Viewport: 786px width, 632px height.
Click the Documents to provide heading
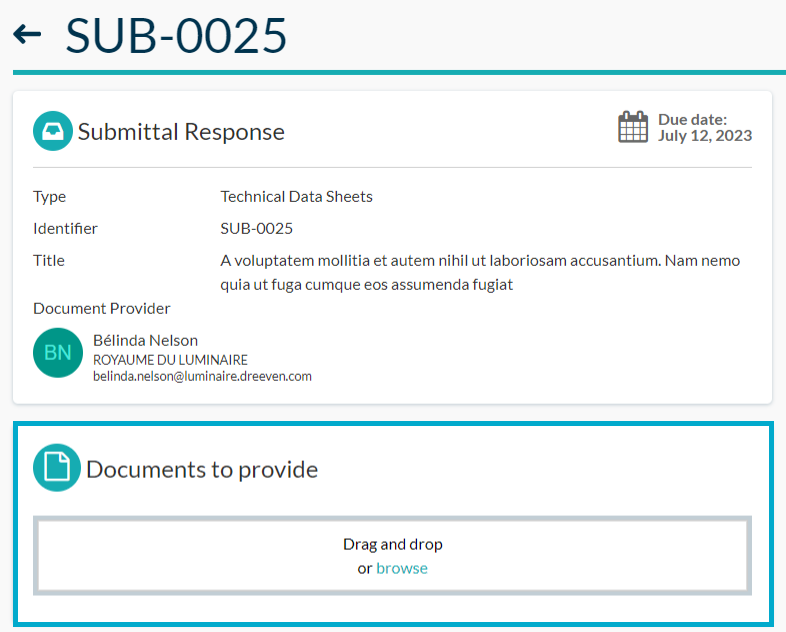(x=202, y=469)
